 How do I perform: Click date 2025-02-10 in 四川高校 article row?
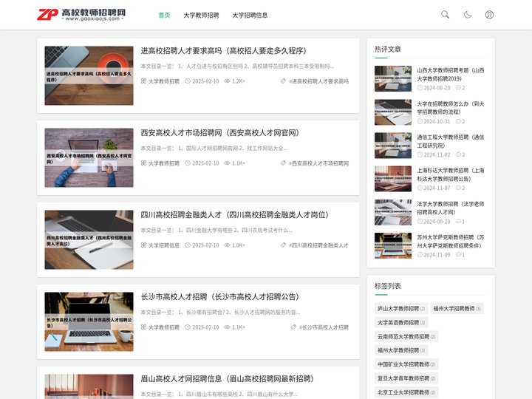pyautogui.click(x=205, y=245)
